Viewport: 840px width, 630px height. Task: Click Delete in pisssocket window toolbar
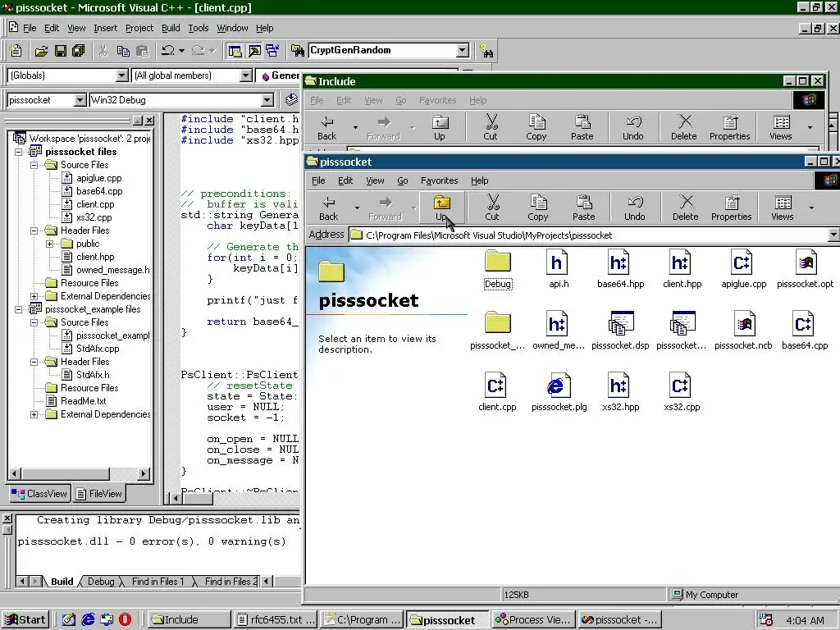[x=685, y=208]
